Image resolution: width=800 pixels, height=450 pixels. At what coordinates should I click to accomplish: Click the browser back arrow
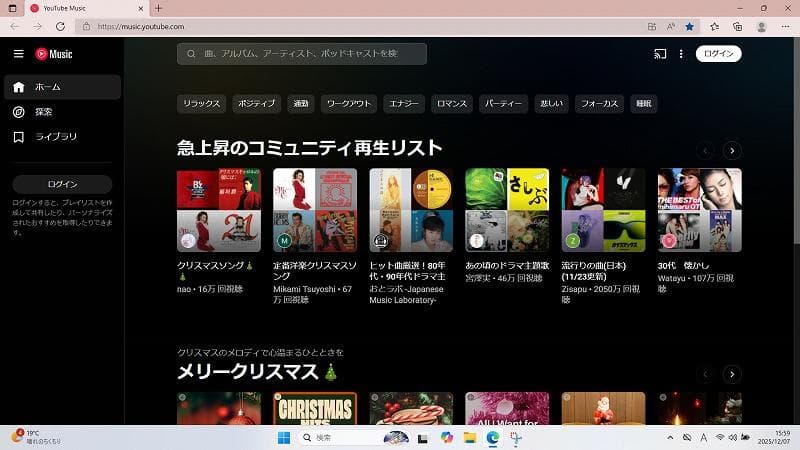click(x=14, y=27)
